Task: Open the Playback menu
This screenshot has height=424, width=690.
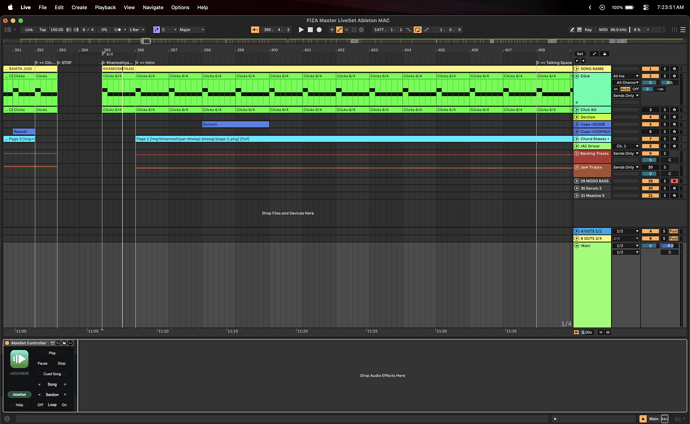Action: click(105, 7)
